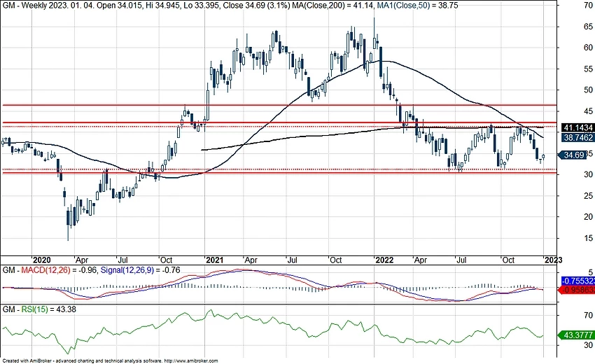Click the 2023 year label on time axis

(x=553, y=260)
